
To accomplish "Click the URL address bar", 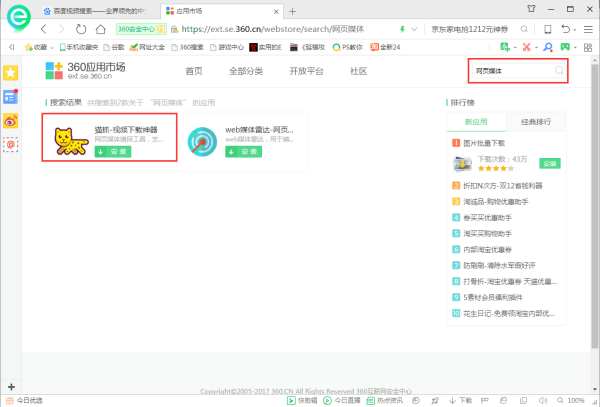I will point(283,29).
